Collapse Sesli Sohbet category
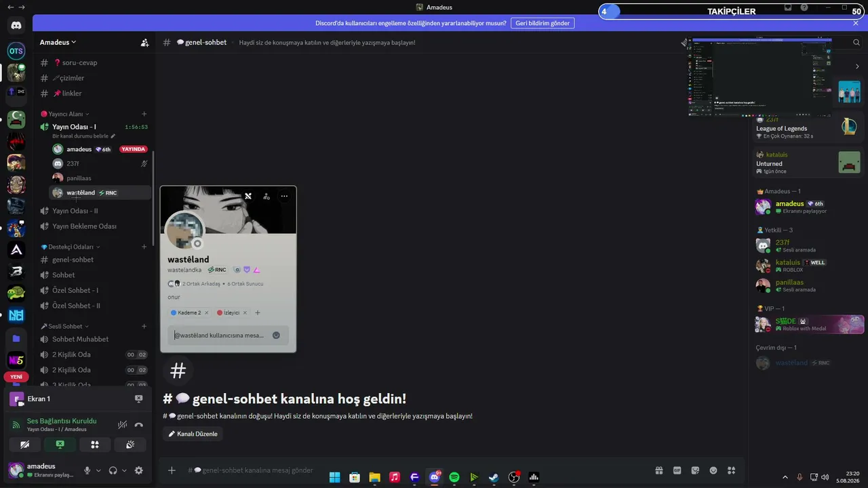 (64, 326)
